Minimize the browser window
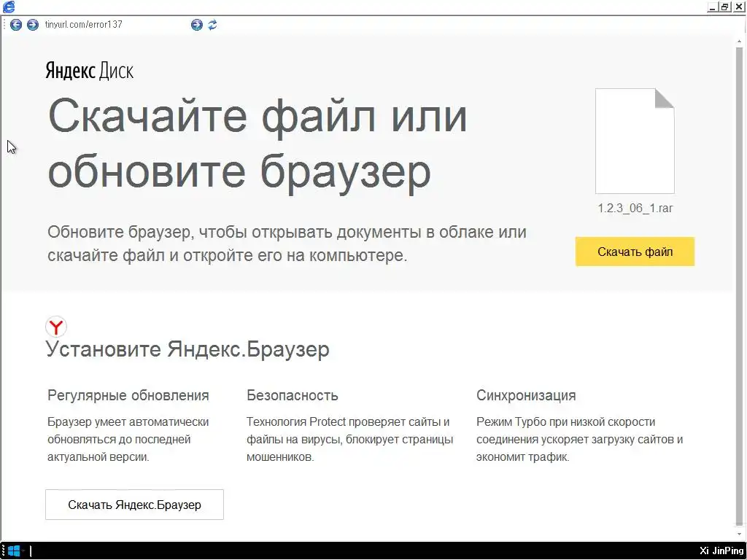 [713, 7]
